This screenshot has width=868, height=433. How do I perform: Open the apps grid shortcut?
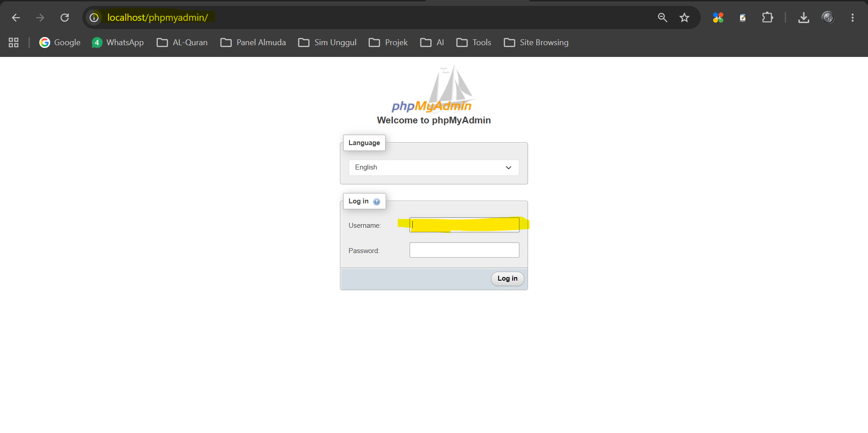click(14, 42)
